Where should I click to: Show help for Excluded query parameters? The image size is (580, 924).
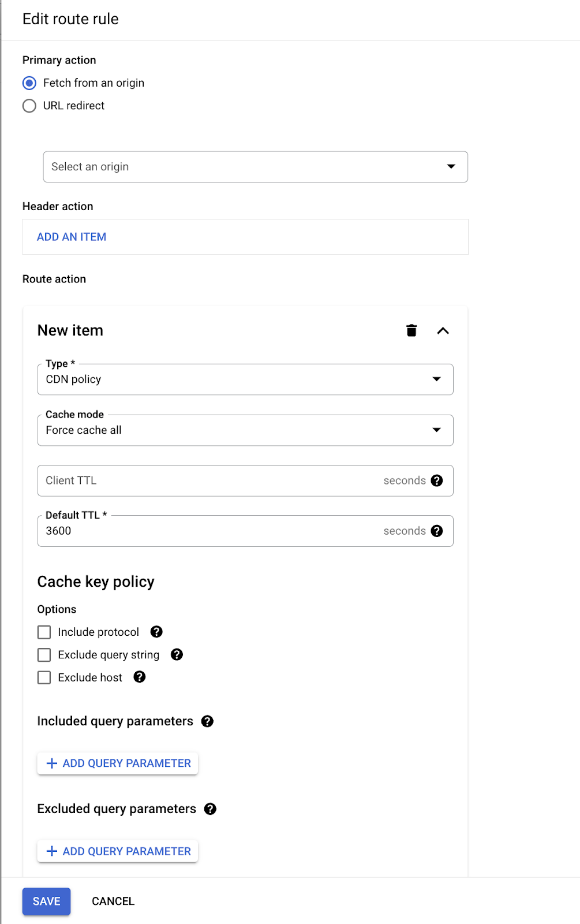coord(211,809)
